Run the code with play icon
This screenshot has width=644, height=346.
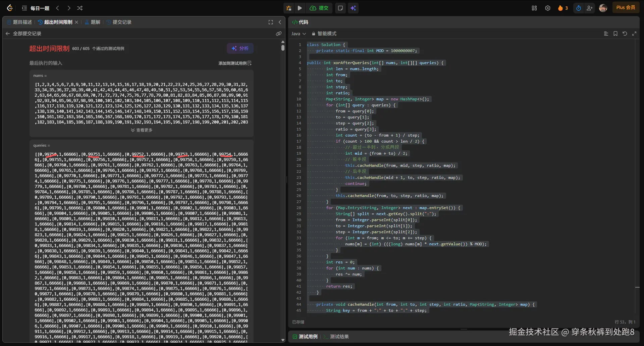coord(300,8)
